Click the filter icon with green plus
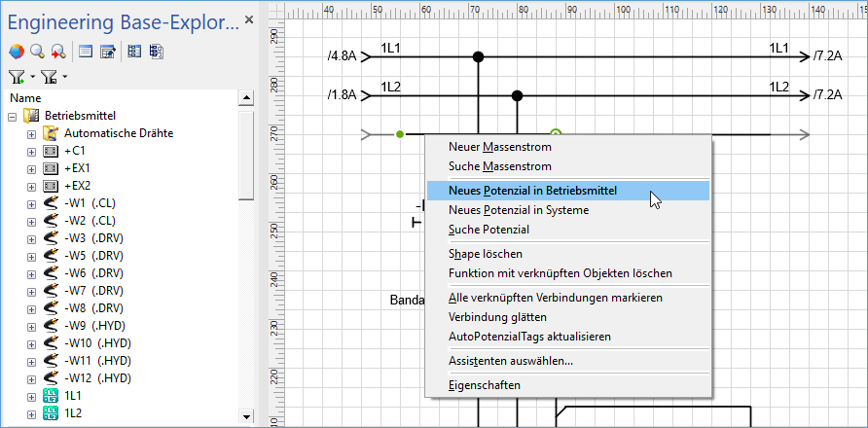This screenshot has height=428, width=868. (17, 77)
